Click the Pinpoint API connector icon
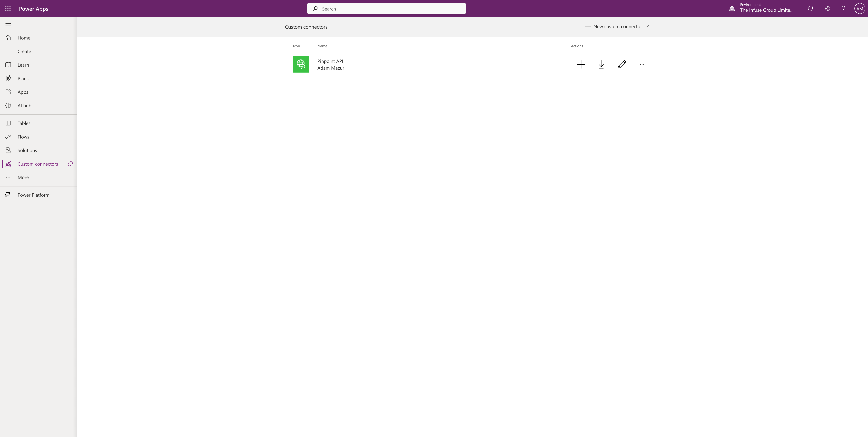This screenshot has width=868, height=437. pos(301,64)
